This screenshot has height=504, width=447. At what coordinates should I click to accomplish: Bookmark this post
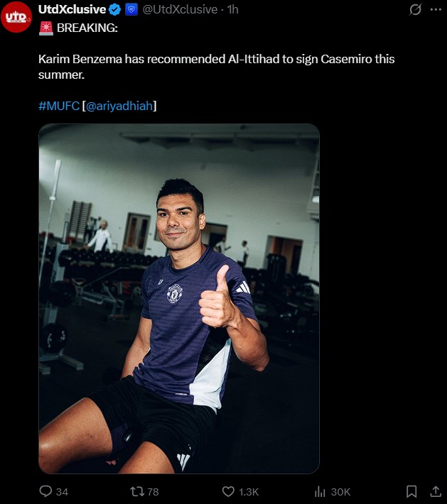coord(411,491)
